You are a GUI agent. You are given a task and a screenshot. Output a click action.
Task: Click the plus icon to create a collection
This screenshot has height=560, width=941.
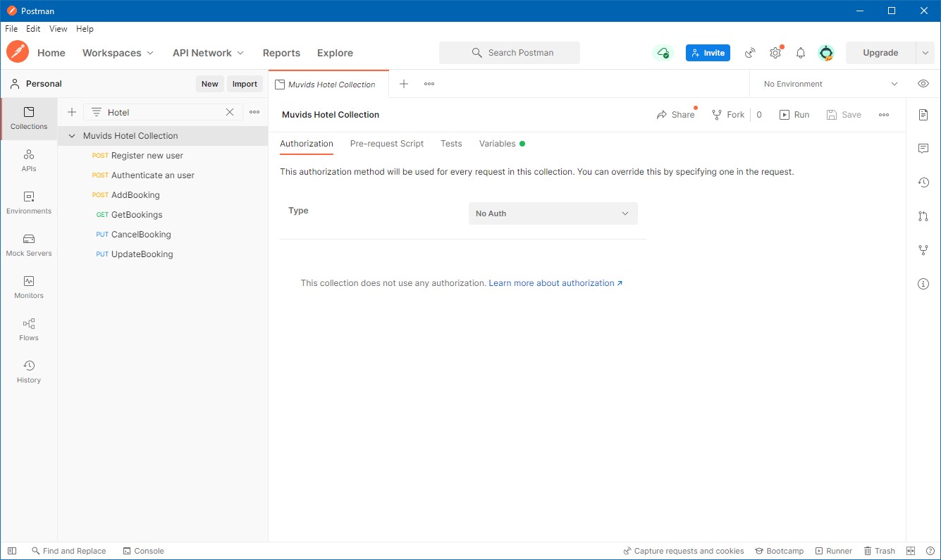point(72,112)
